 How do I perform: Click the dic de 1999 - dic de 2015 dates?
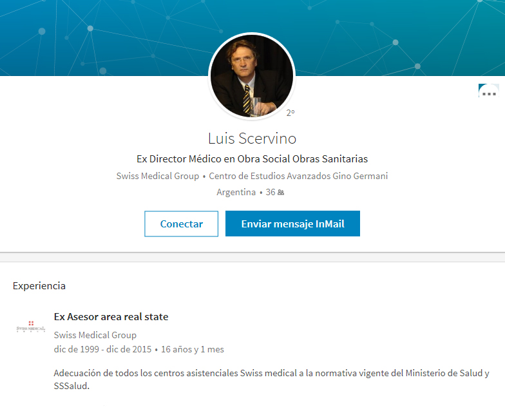pyautogui.click(x=103, y=349)
